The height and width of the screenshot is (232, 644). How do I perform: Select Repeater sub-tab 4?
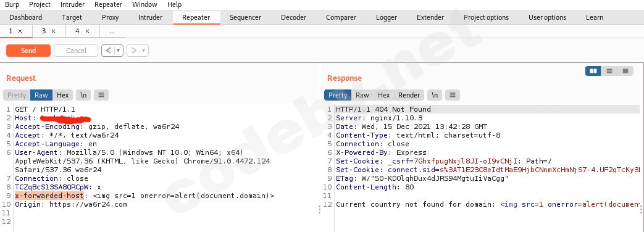click(x=77, y=31)
